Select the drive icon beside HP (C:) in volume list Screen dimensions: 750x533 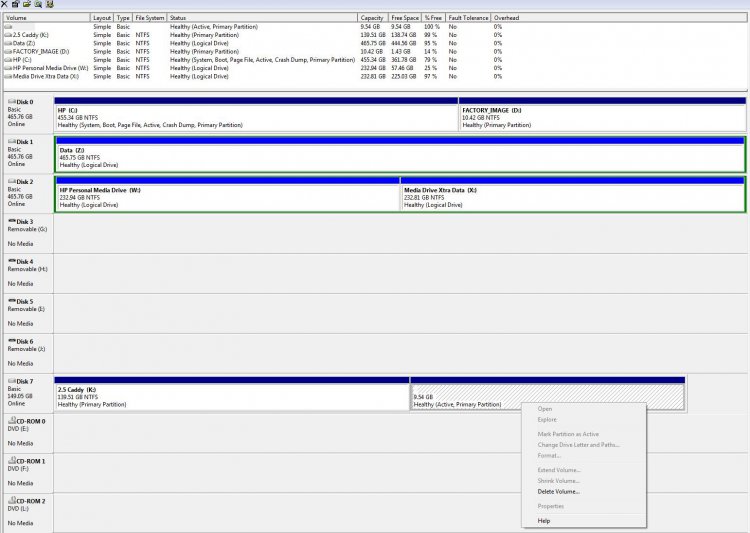(8, 60)
